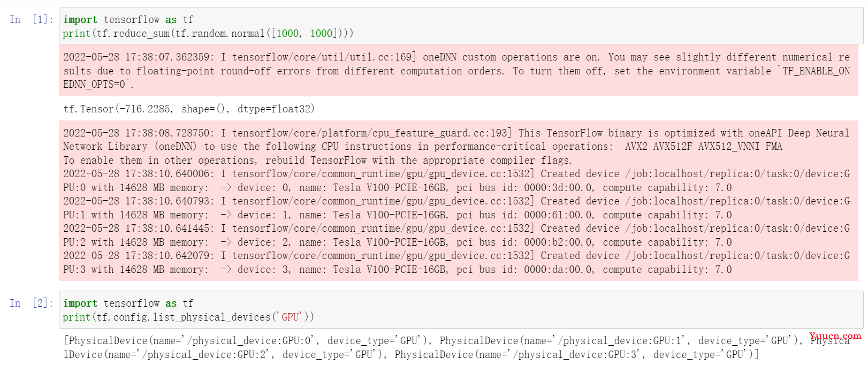Click the GPU:0 created device log line
The width and height of the screenshot is (868, 365).
coord(456,181)
